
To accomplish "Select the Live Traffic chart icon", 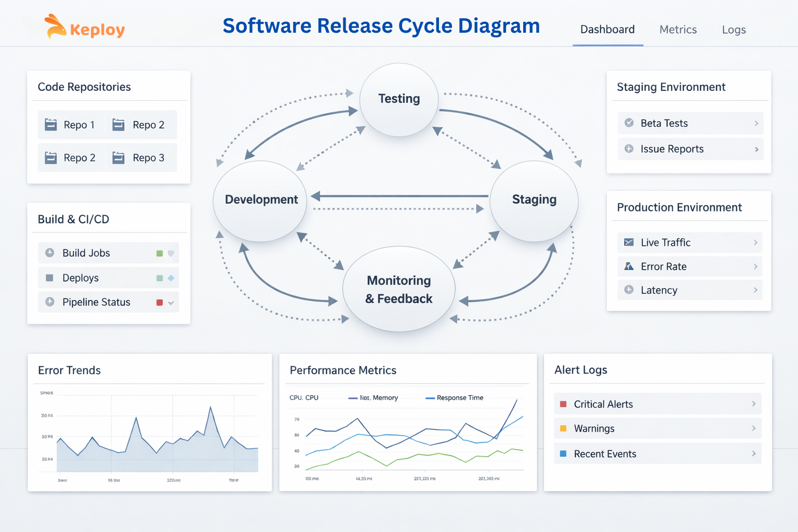I will pyautogui.click(x=629, y=242).
